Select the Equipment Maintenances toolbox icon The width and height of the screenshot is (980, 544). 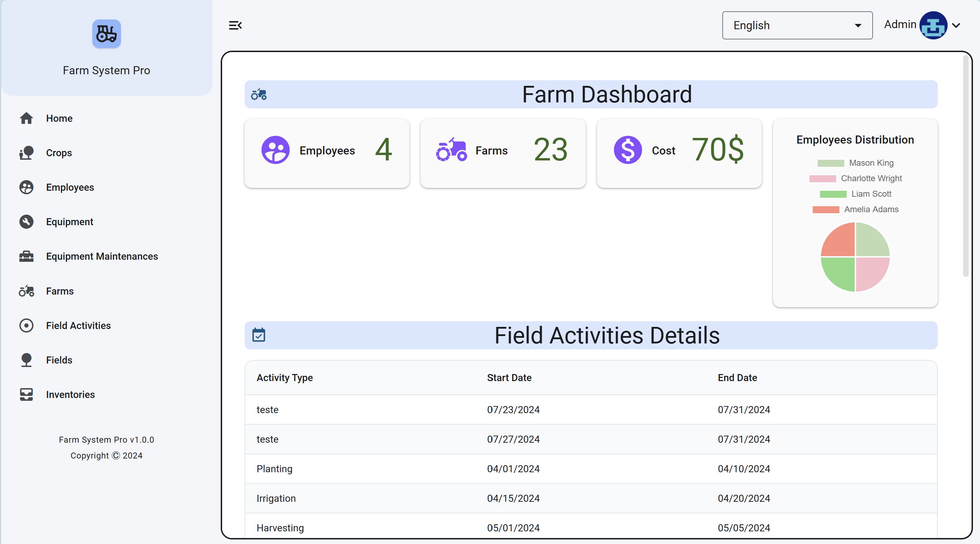tap(26, 257)
